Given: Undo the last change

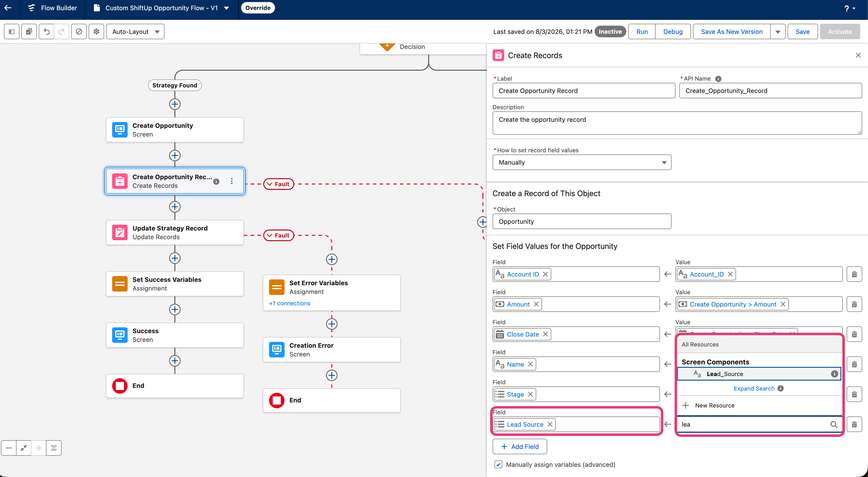Looking at the screenshot, I should pos(46,32).
